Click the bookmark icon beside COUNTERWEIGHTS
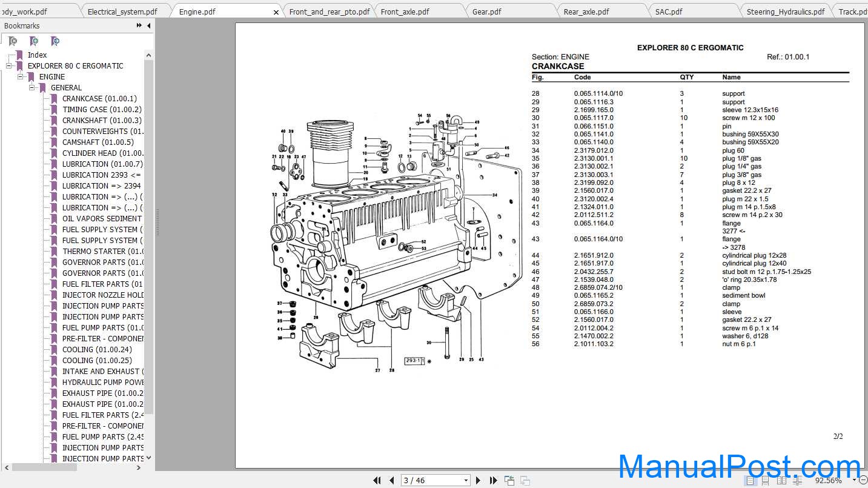Image resolution: width=868 pixels, height=488 pixels. point(54,131)
